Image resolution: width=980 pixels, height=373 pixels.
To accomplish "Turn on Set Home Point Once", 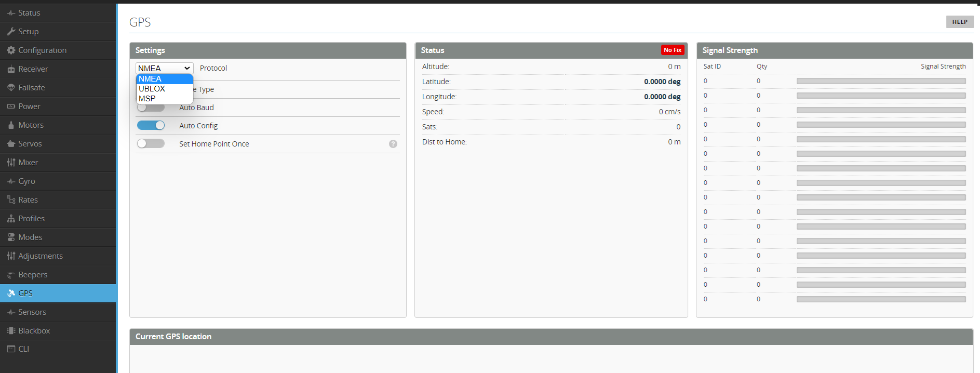I will coord(151,144).
